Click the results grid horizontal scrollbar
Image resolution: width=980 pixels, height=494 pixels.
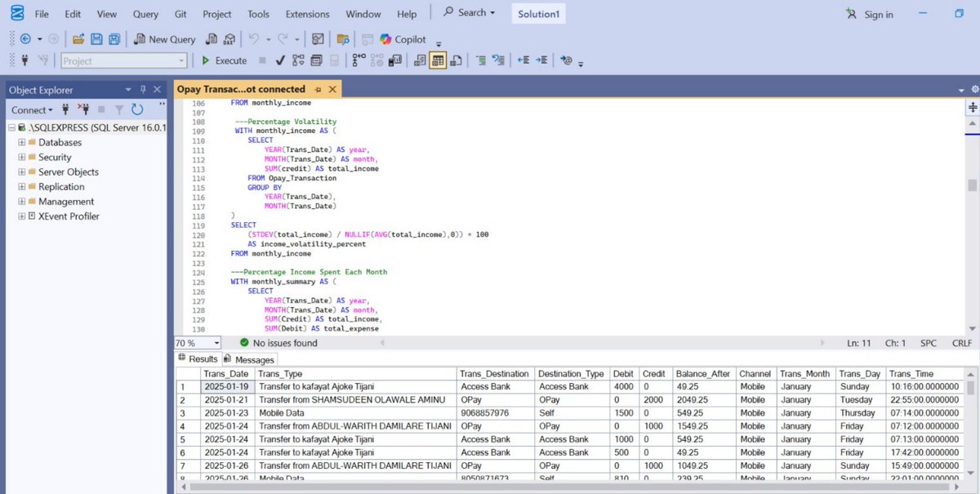(572, 487)
